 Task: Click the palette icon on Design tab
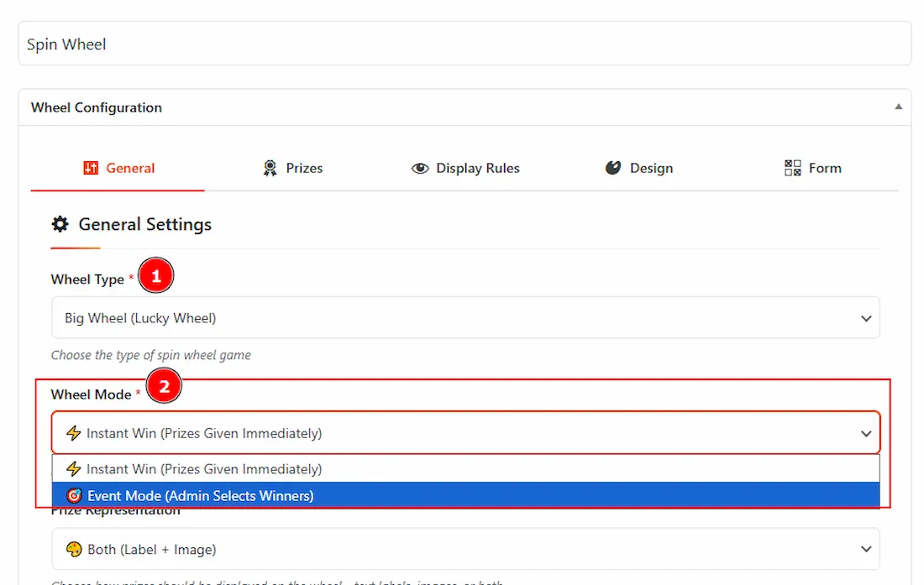pos(613,168)
